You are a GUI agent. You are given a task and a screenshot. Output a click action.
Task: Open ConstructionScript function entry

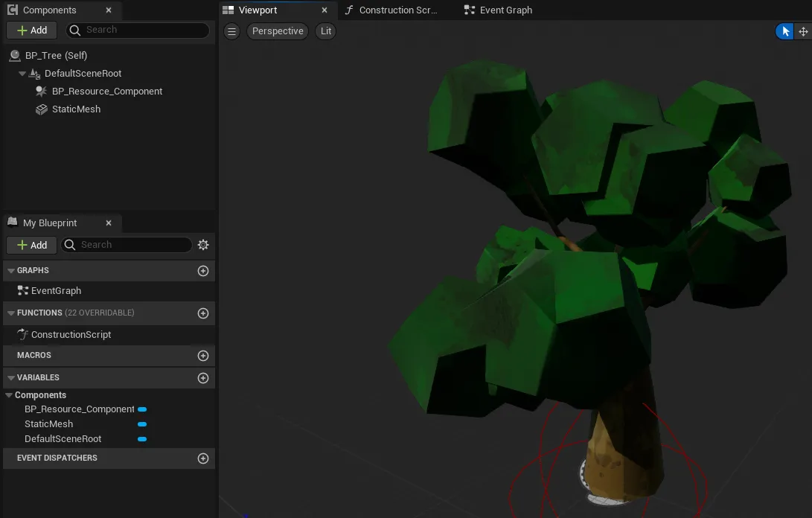pyautogui.click(x=71, y=335)
